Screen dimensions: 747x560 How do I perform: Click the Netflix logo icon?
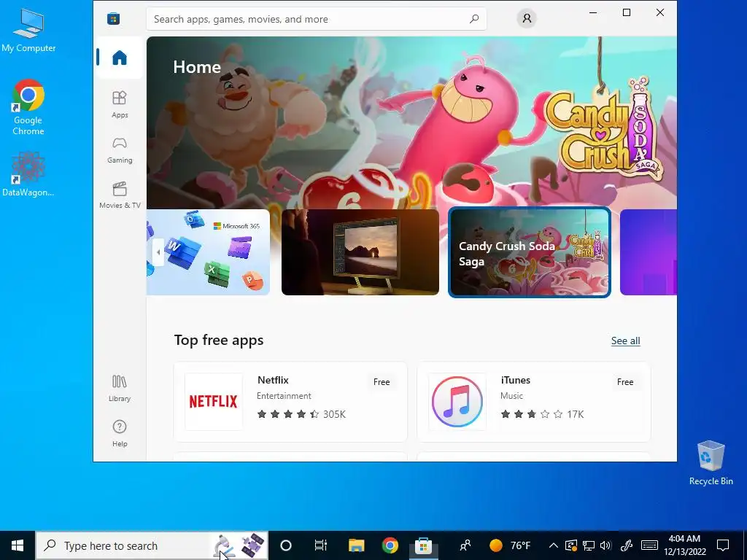point(214,402)
